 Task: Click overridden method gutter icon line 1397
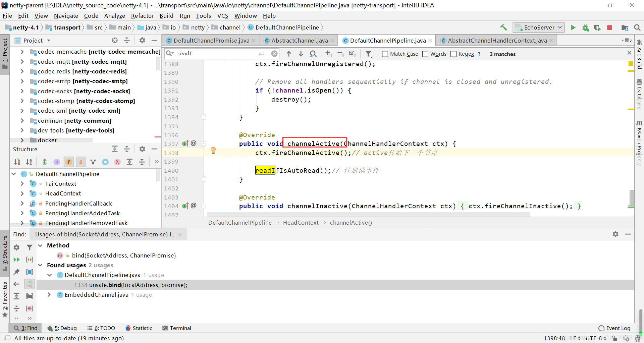pyautogui.click(x=185, y=144)
